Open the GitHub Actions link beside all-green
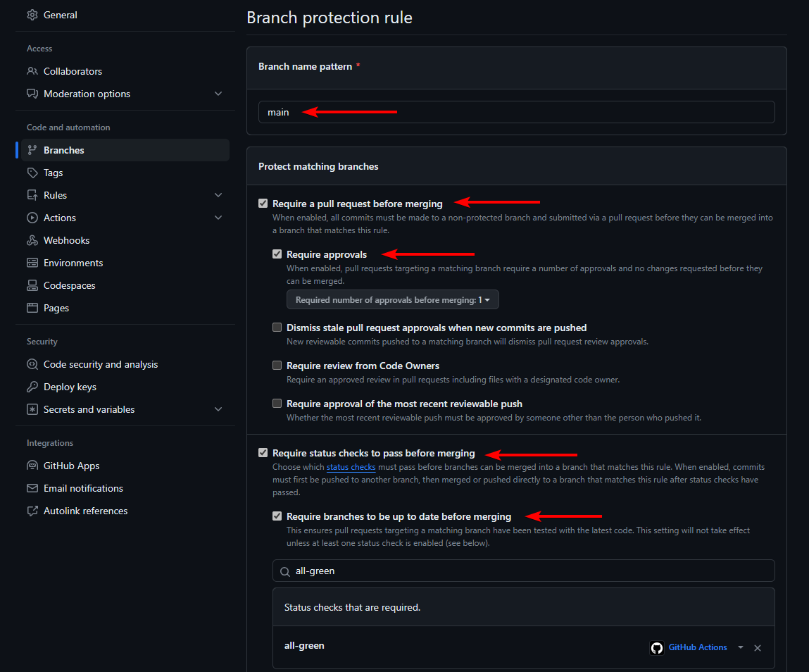This screenshot has width=809, height=672. [x=698, y=647]
